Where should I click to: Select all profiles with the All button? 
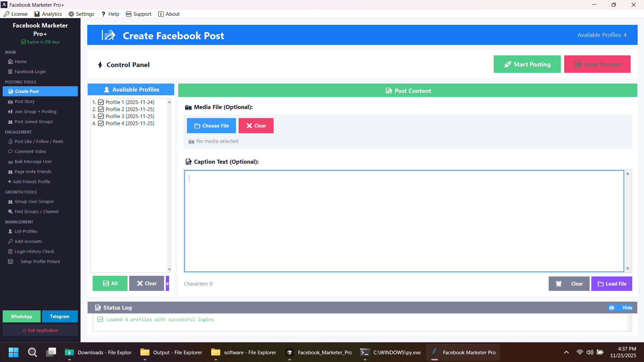110,283
